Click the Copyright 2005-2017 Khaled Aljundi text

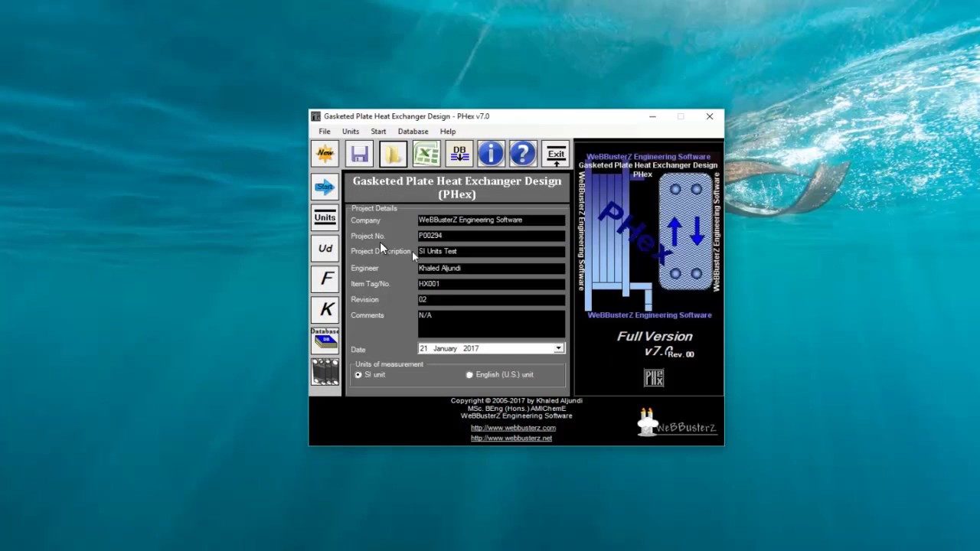pos(517,400)
